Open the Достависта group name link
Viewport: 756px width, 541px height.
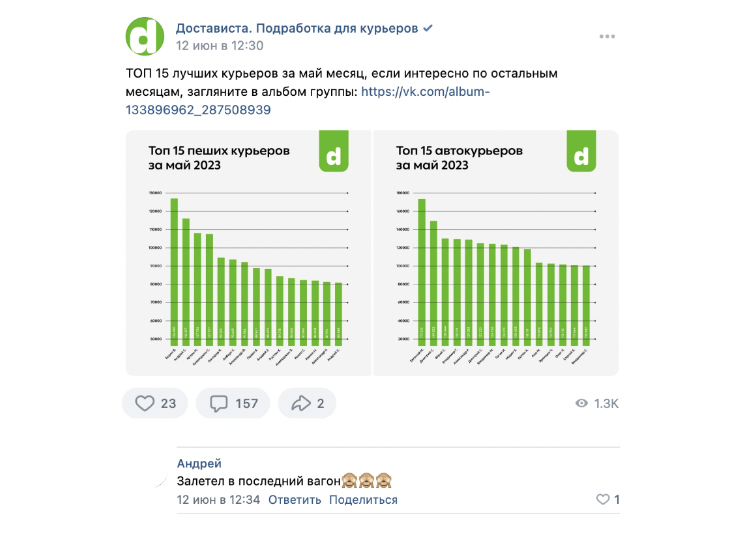[x=297, y=29]
